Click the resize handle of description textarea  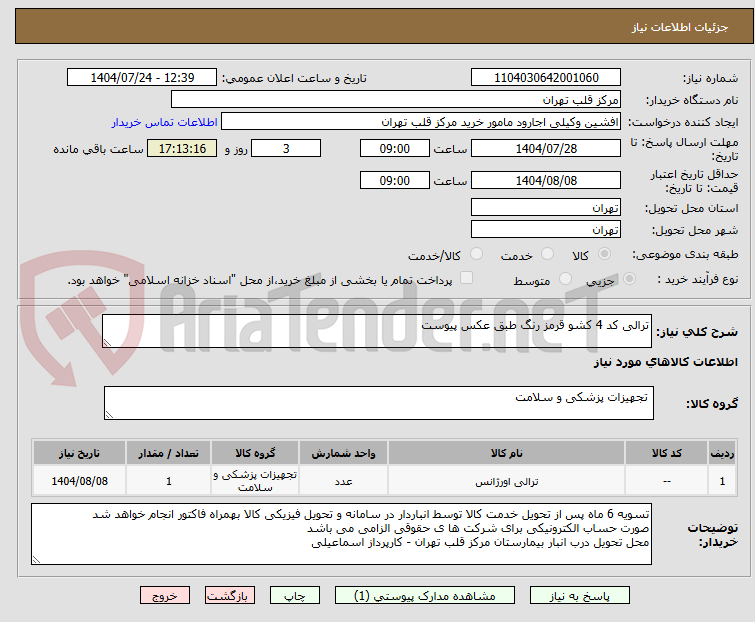click(x=107, y=343)
